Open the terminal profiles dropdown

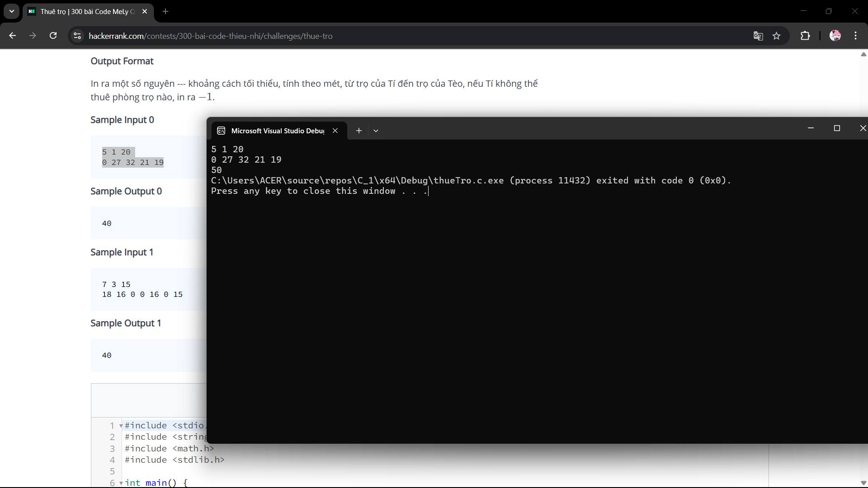[x=376, y=131]
